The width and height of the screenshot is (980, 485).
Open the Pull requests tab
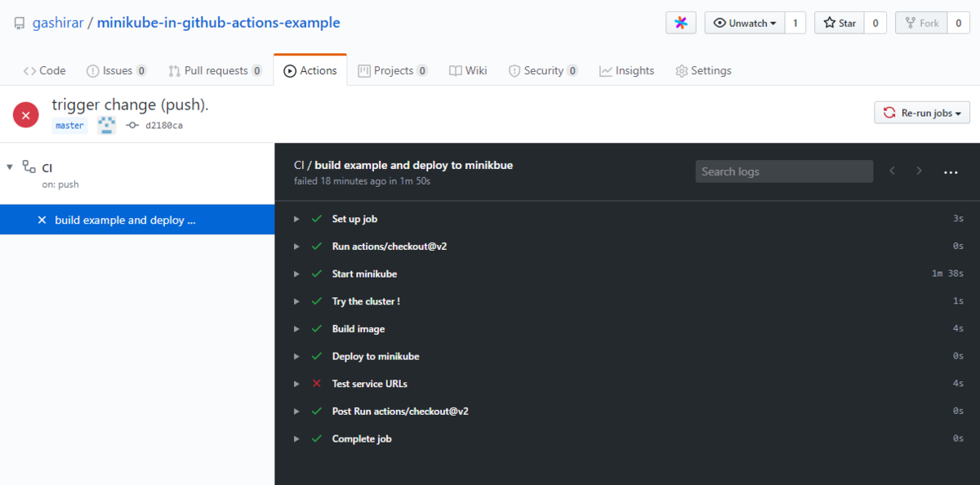[x=216, y=70]
